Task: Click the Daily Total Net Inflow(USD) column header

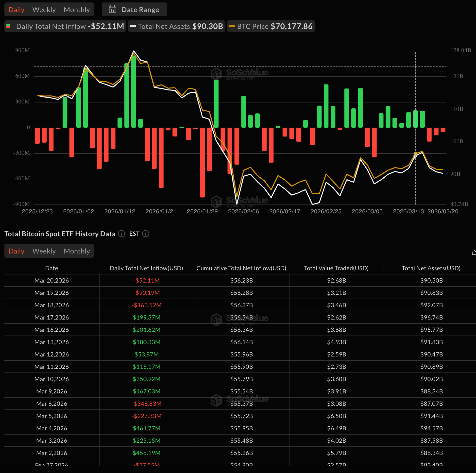Action: pos(146,268)
